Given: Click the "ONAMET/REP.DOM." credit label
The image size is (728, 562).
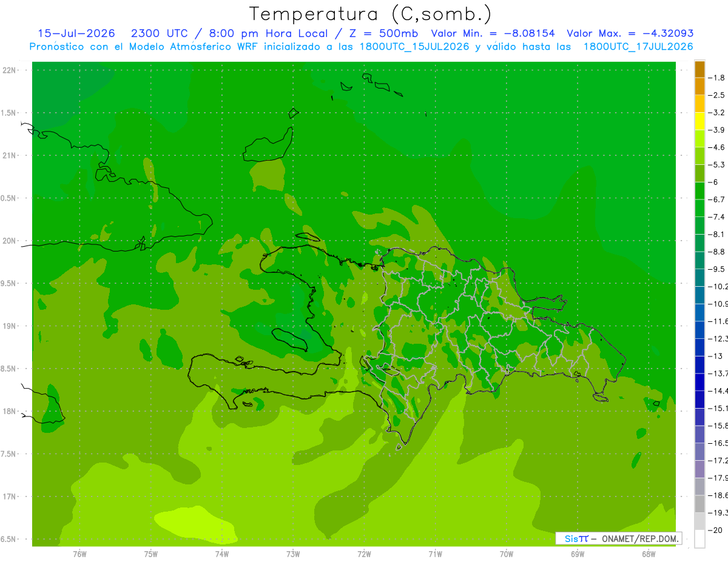Looking at the screenshot, I should (639, 538).
